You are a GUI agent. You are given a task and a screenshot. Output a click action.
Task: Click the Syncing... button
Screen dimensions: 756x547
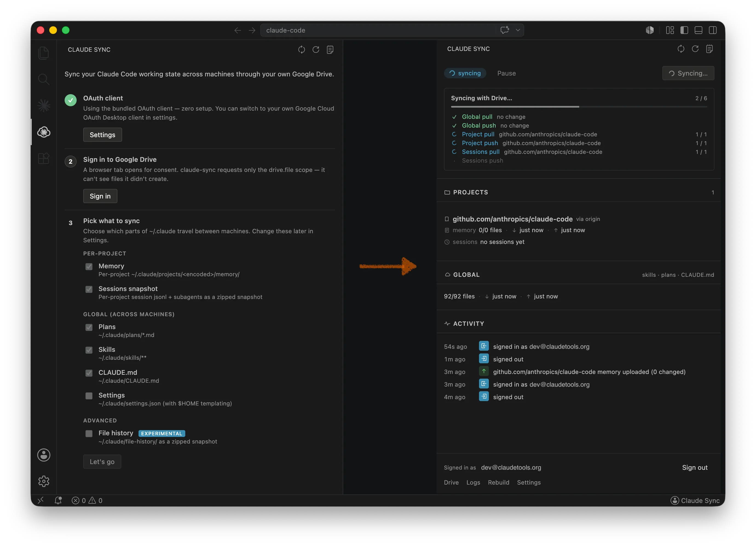[688, 73]
